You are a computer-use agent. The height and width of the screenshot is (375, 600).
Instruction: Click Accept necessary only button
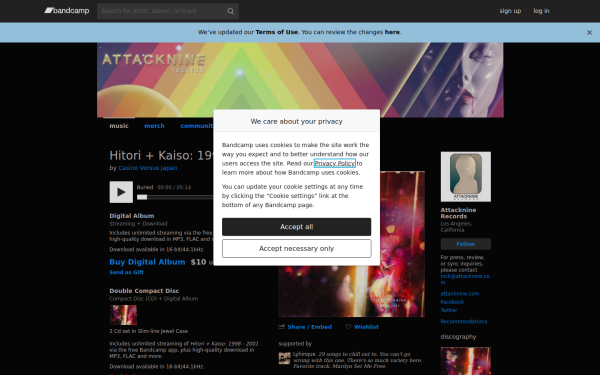coord(296,249)
